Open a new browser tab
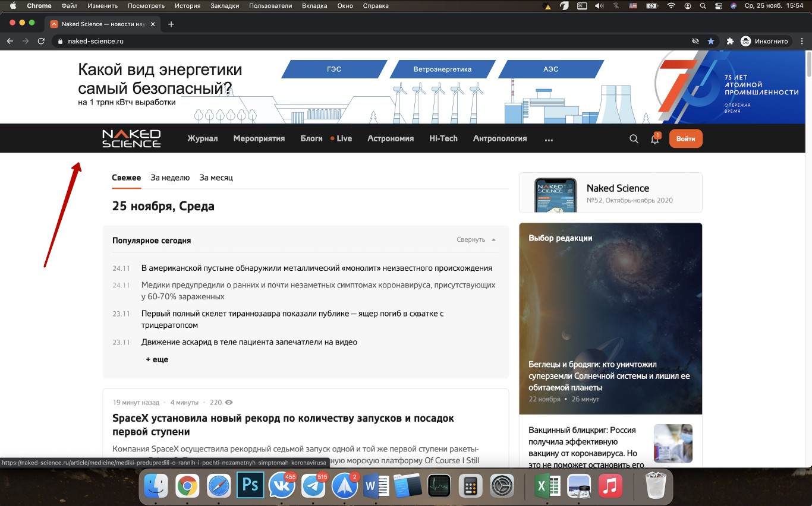Viewport: 812px width, 506px height. 171,24
